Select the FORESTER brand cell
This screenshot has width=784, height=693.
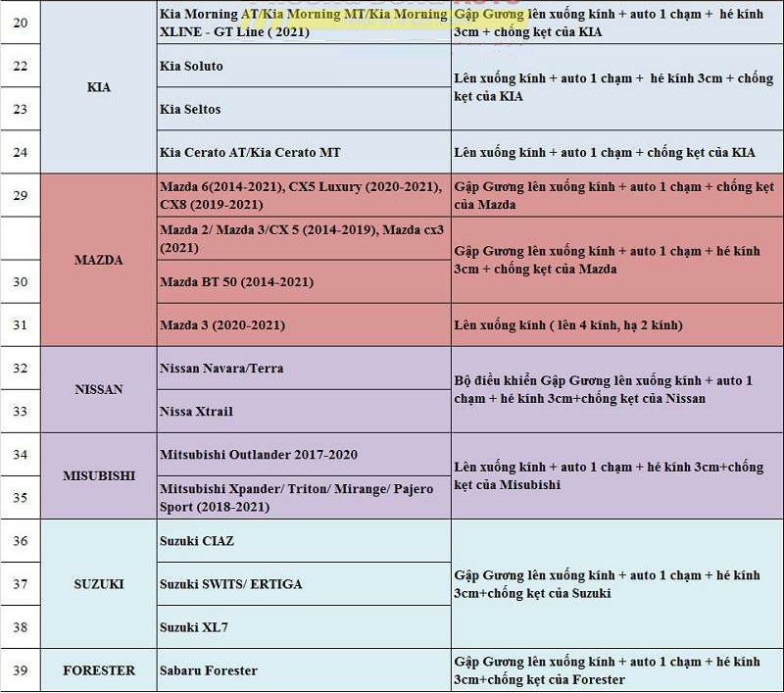click(99, 670)
